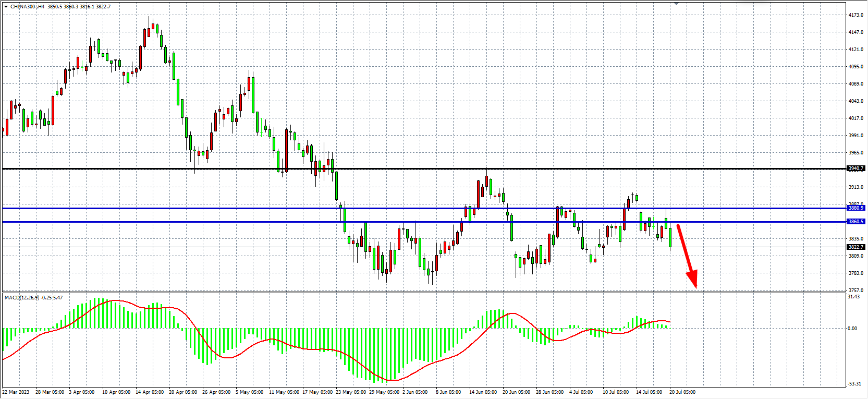Click the blue 3880.9 price label
This screenshot has width=868, height=399.
(x=855, y=208)
